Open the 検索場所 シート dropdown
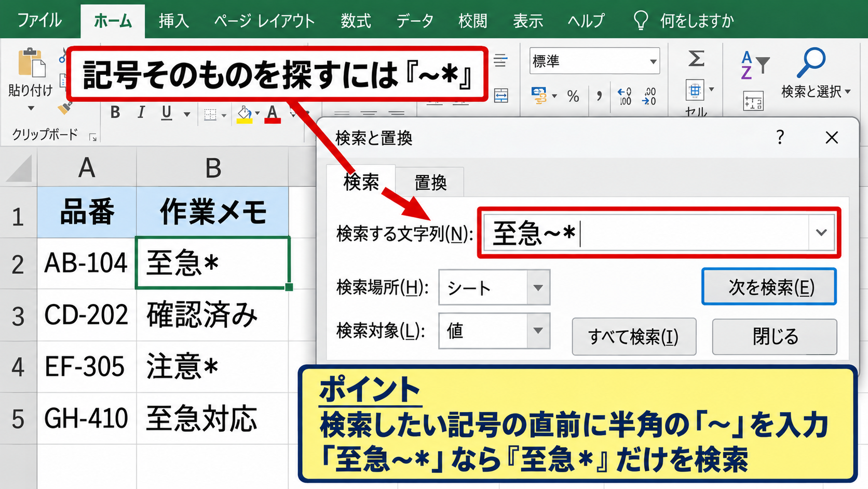This screenshot has width=868, height=489. click(494, 287)
